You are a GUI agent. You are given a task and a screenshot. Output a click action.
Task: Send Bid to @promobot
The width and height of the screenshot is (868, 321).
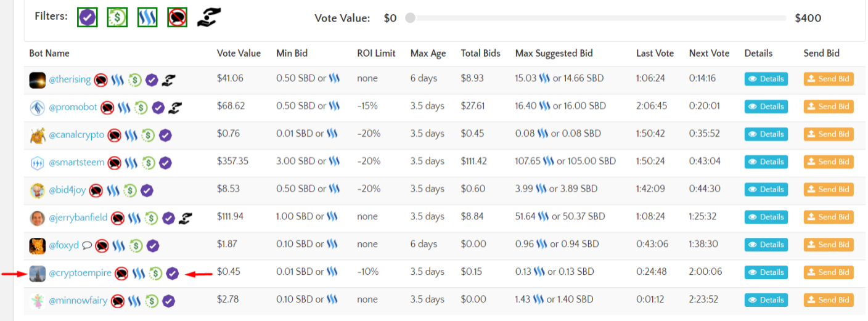[829, 107]
